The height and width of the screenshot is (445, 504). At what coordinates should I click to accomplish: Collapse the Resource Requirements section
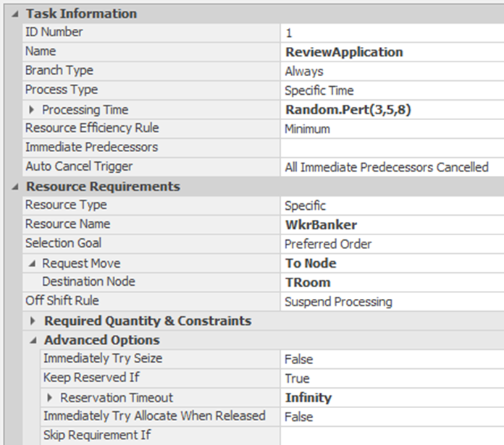[x=14, y=187]
